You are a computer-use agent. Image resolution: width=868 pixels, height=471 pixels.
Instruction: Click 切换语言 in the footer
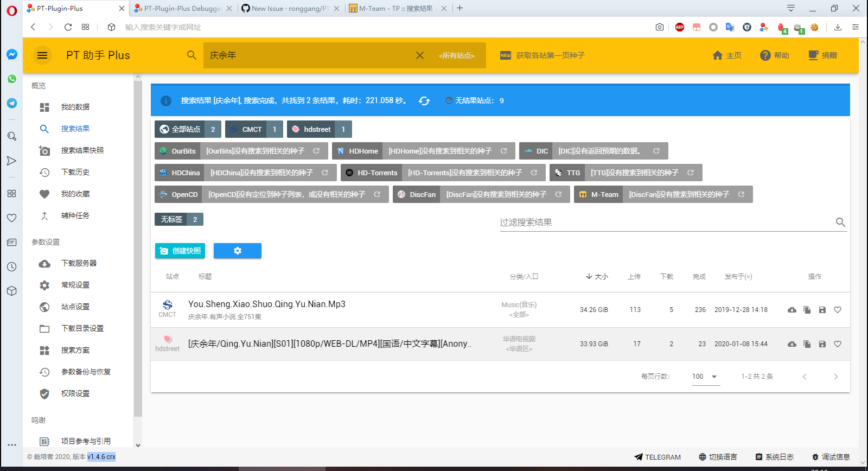[718, 457]
